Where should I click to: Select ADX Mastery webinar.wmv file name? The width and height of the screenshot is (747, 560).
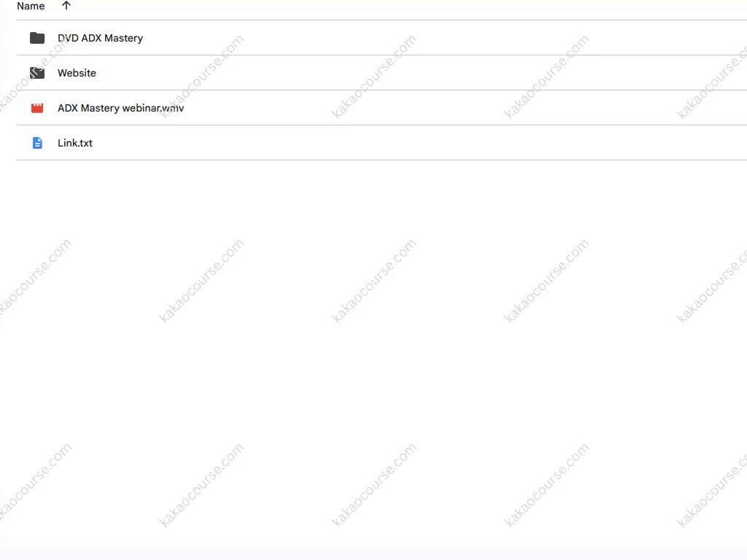pos(120,108)
